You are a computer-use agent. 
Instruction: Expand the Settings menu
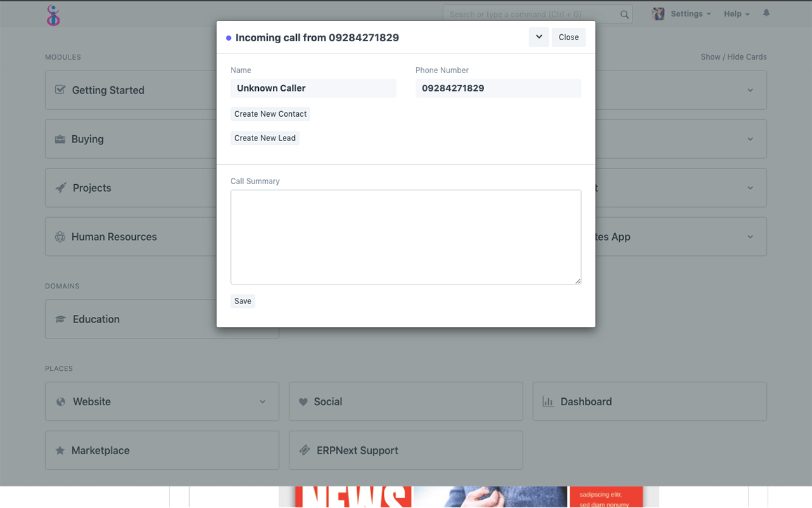coord(686,13)
